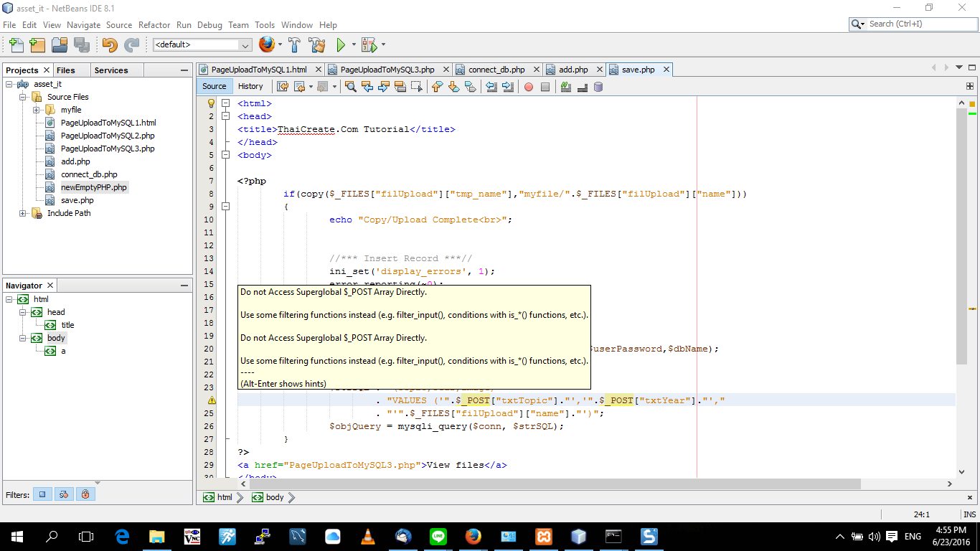Switch to History view of the file
This screenshot has height=551, width=980.
[x=250, y=86]
